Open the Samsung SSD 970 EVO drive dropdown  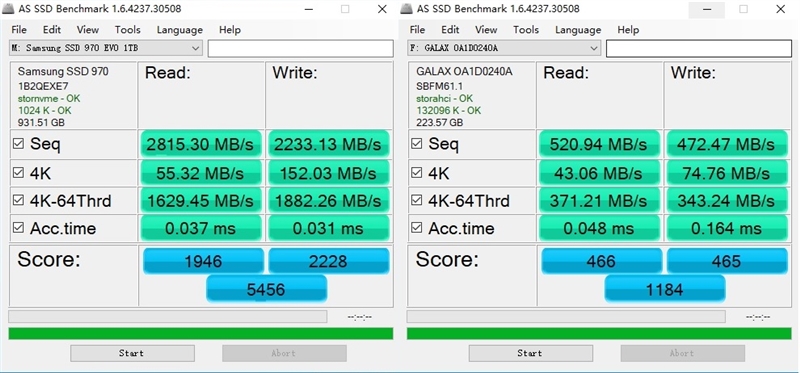click(106, 48)
